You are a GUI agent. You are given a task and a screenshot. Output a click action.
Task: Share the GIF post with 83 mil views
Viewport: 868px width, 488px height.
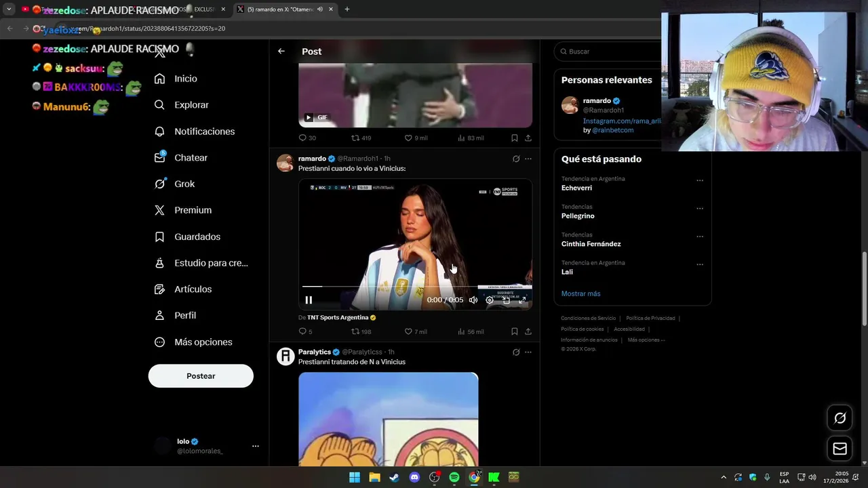[528, 138]
